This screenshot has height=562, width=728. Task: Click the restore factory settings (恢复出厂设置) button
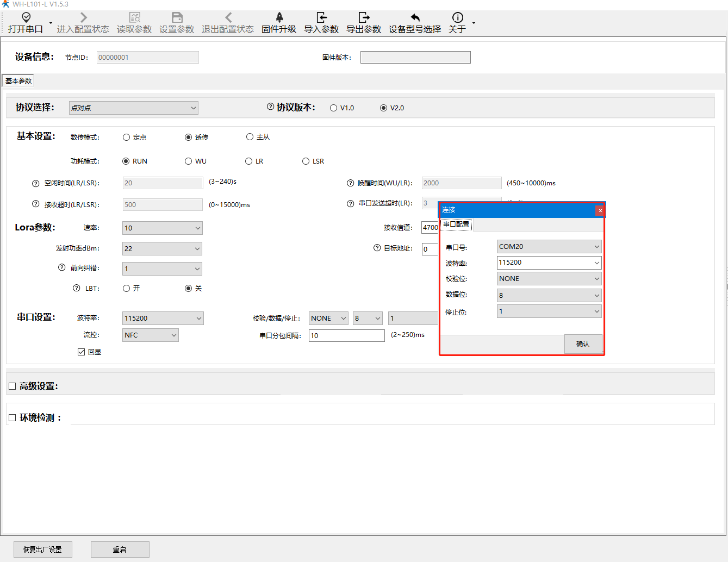pyautogui.click(x=42, y=549)
